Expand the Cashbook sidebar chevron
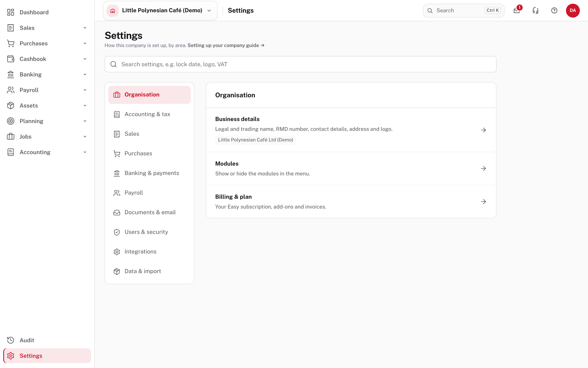The height and width of the screenshot is (368, 588). [85, 59]
